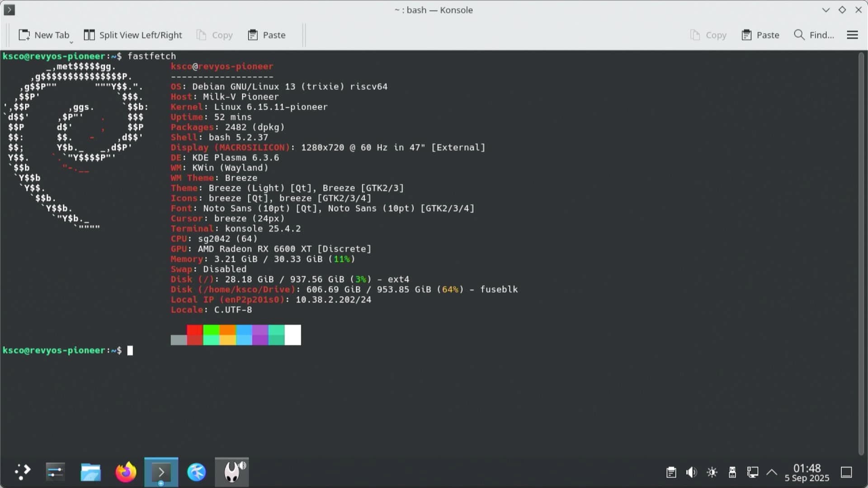Click the New Tab toolbar button

click(43, 35)
